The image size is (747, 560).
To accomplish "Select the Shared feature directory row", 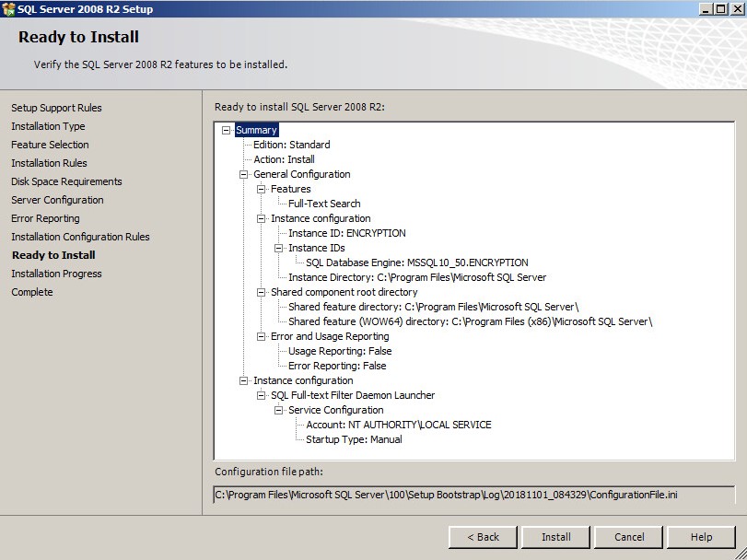I will (x=434, y=307).
